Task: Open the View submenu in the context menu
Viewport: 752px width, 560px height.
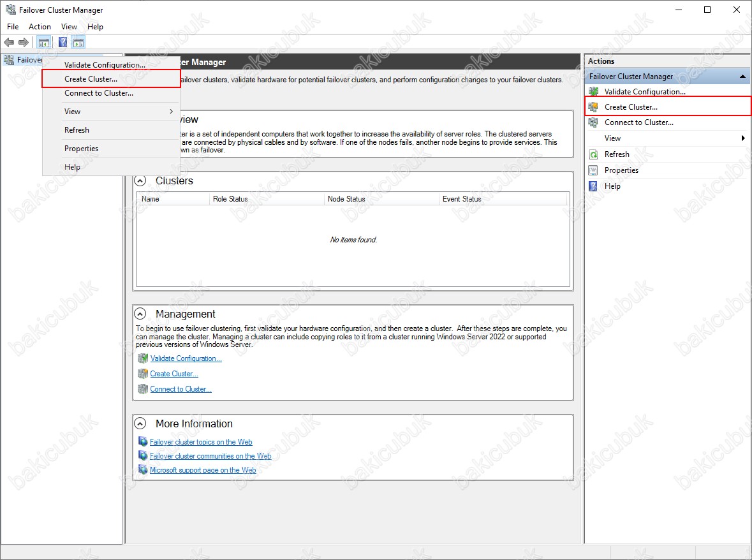Action: click(x=111, y=112)
